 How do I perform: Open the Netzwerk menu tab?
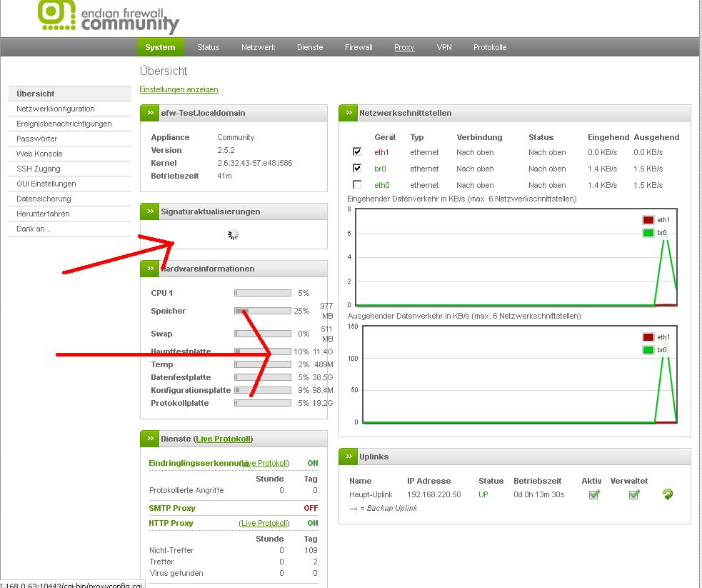coord(259,47)
